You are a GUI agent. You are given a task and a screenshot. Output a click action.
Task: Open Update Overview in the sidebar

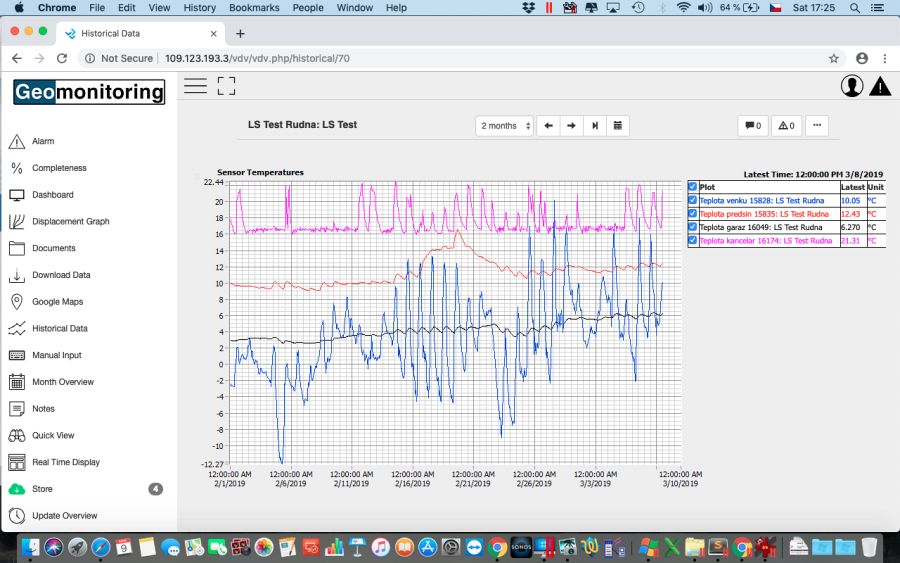point(64,516)
